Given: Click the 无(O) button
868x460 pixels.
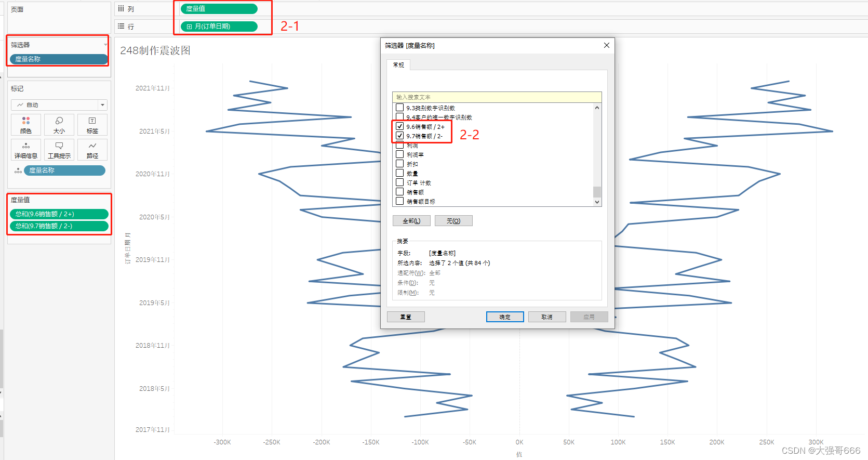Looking at the screenshot, I should [x=453, y=221].
